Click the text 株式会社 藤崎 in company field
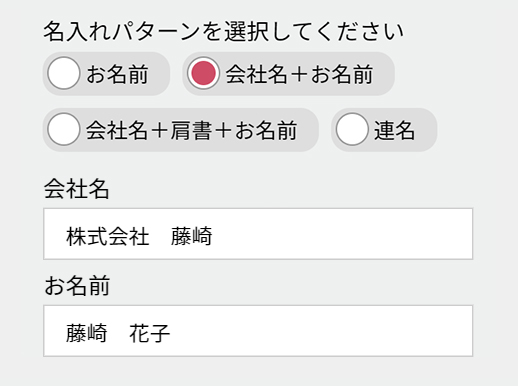The height and width of the screenshot is (386, 518). [139, 236]
